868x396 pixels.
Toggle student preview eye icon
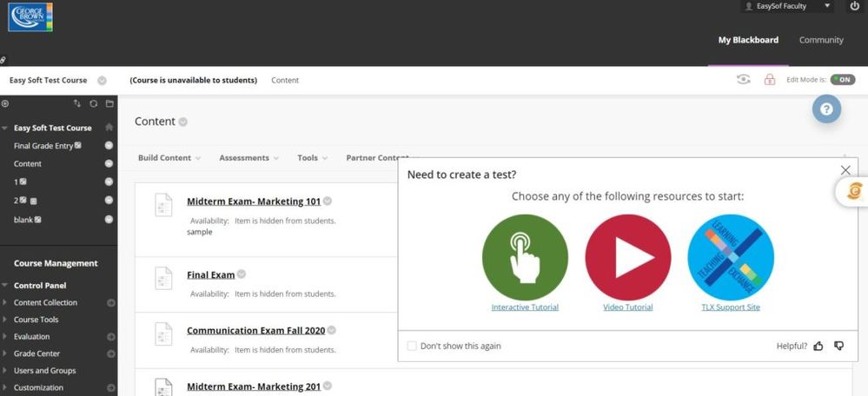pos(744,80)
